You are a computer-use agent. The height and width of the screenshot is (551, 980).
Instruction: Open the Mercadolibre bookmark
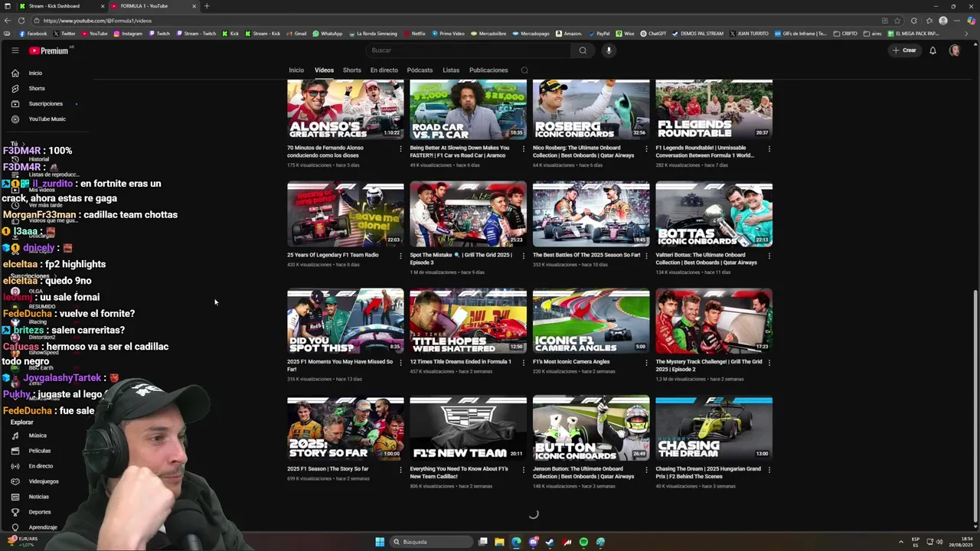pos(488,34)
